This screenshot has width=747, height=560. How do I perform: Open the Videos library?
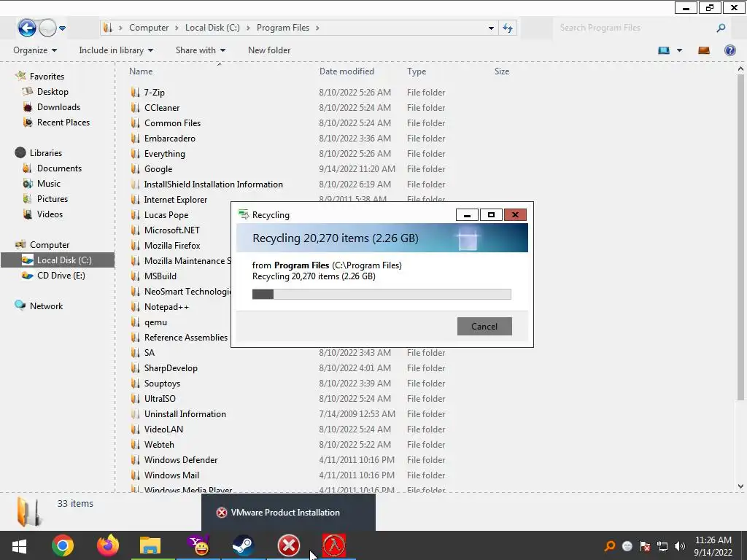50,214
